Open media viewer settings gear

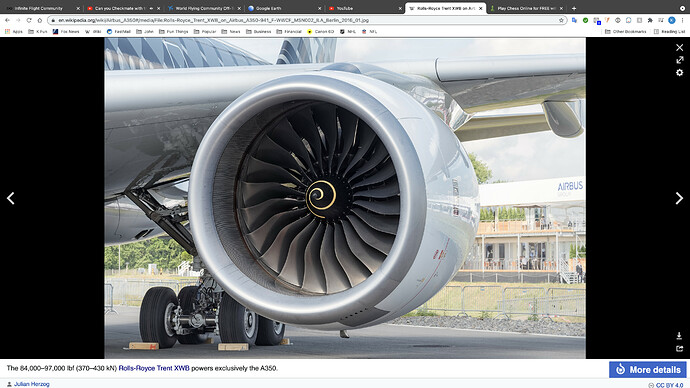679,72
